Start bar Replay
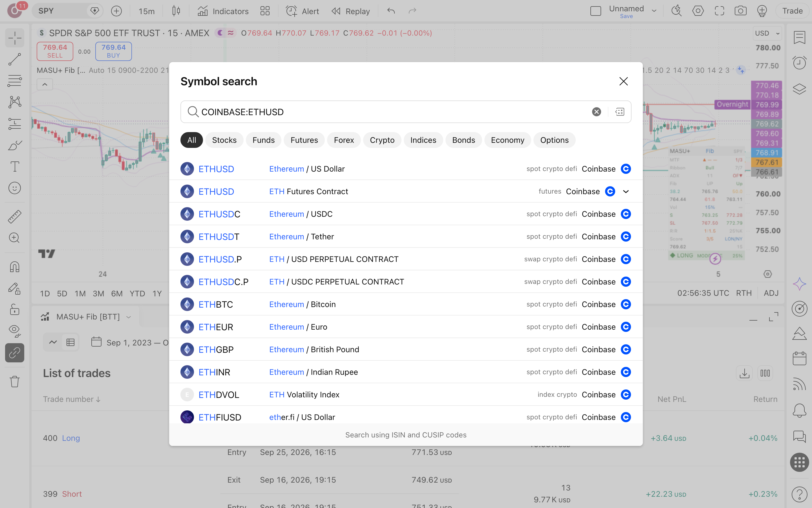Viewport: 812px width, 508px height. point(351,11)
